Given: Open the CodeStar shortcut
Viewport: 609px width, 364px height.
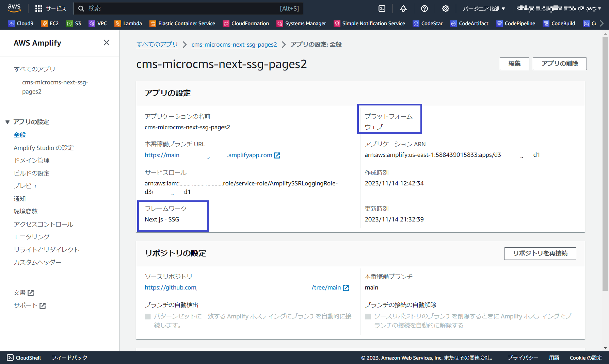Looking at the screenshot, I should tap(428, 23).
